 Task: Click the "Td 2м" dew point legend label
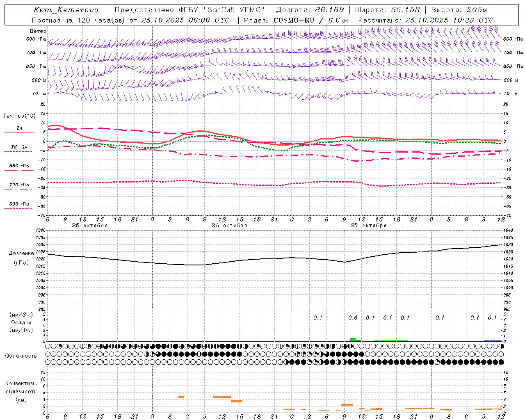[x=19, y=147]
